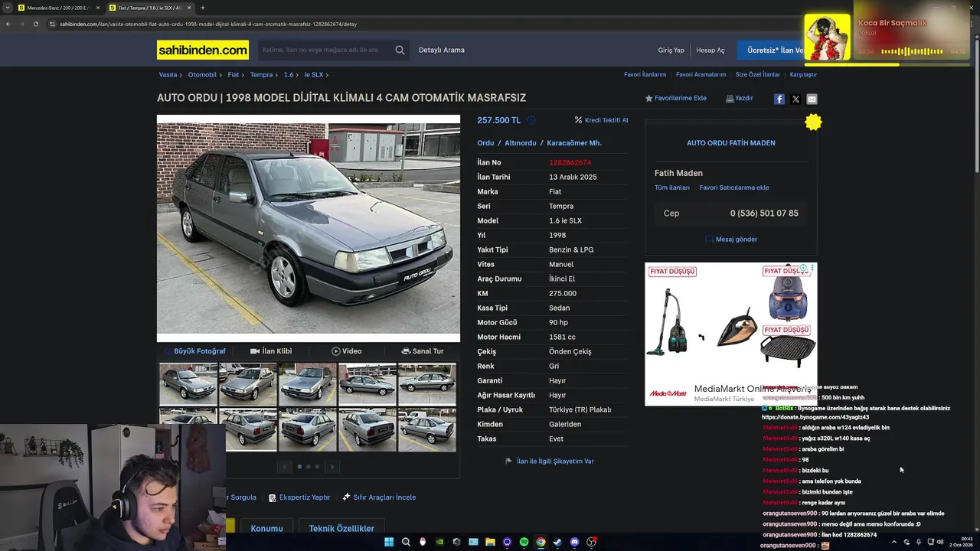Click Vasıta breadcrumb
Screen dimensions: 980x551
tap(168, 75)
